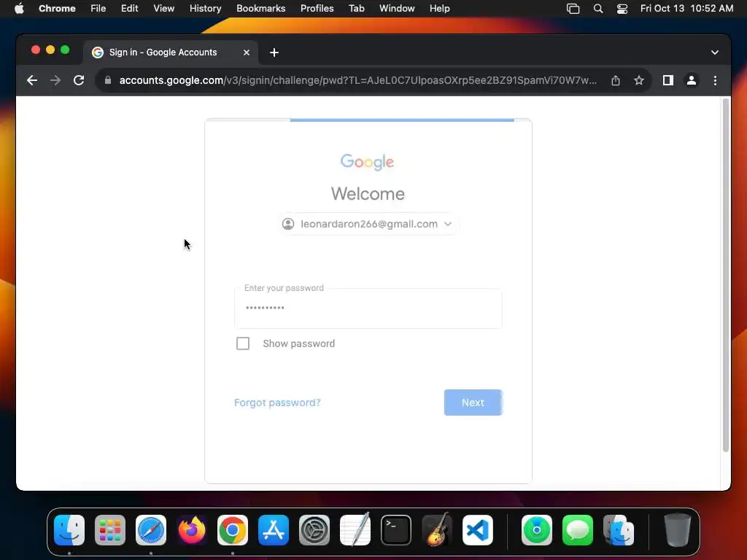Screen dimensions: 747x560
Task: Click the Chrome icon in the dock
Action: point(233,530)
